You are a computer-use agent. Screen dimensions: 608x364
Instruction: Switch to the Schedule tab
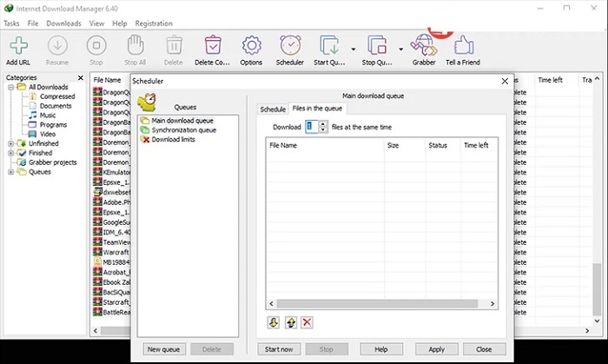click(x=273, y=109)
